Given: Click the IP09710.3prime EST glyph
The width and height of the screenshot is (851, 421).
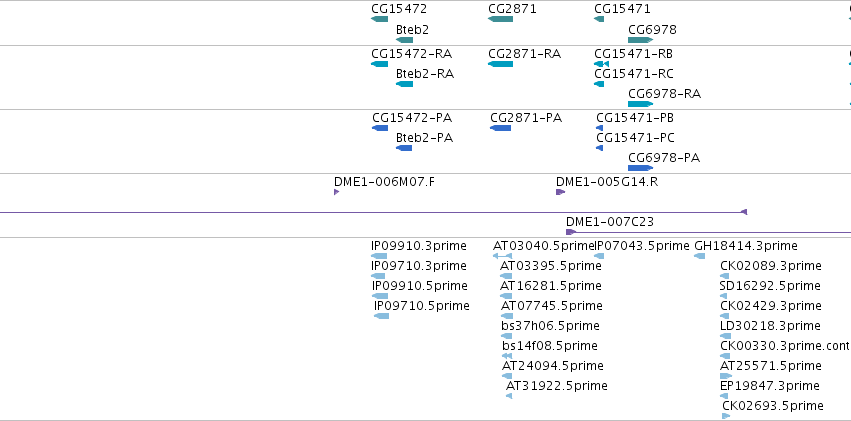Looking at the screenshot, I should 378,276.
